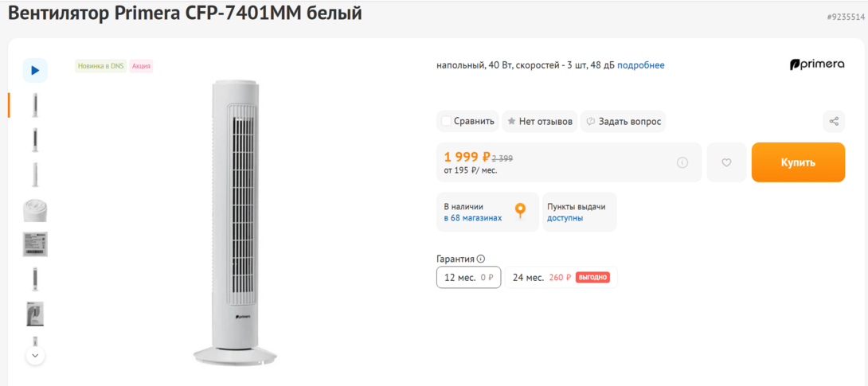Select the fan packaging box thumbnail
Screen dimensions: 868x386
(x=35, y=314)
